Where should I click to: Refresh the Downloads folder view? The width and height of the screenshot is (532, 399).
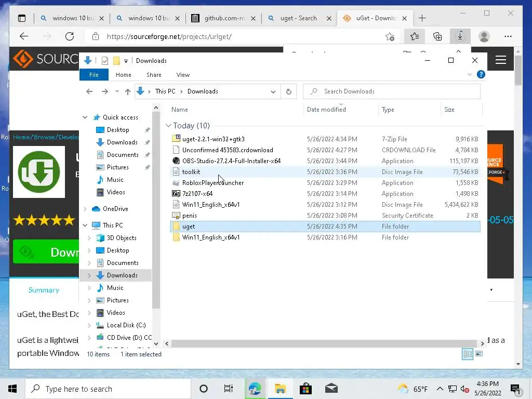click(x=289, y=91)
